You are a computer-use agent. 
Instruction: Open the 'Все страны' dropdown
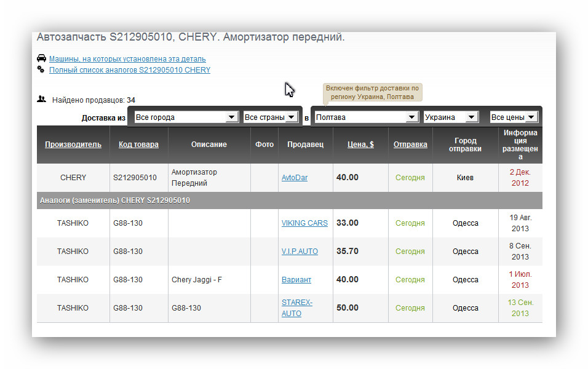pyautogui.click(x=271, y=117)
